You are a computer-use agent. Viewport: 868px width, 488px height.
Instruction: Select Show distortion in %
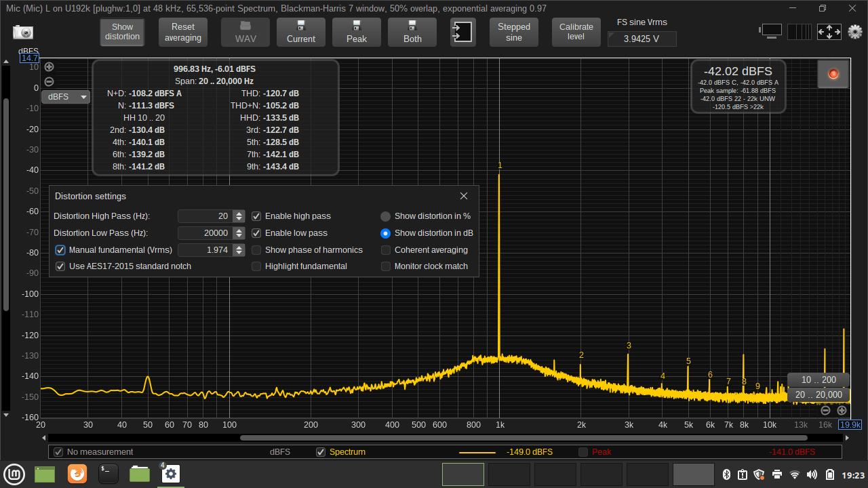coord(385,216)
